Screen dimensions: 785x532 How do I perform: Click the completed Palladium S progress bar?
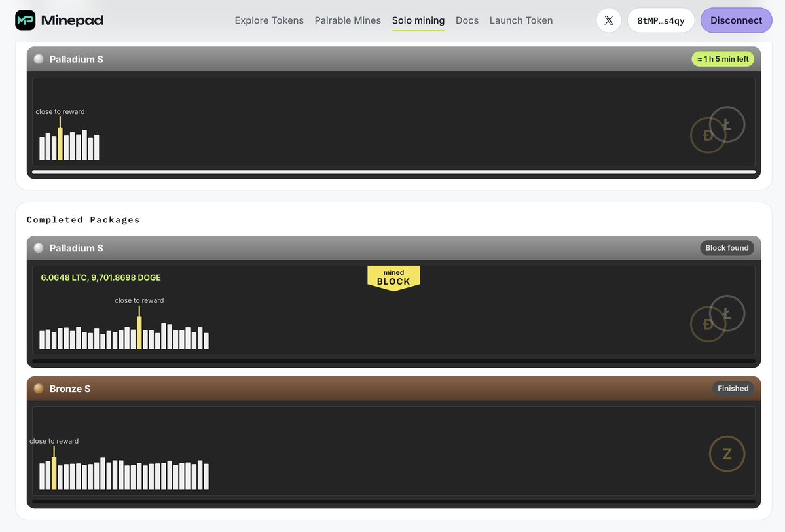tap(393, 361)
